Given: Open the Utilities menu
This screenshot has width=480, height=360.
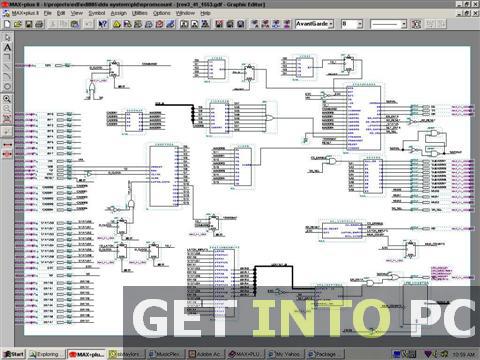Looking at the screenshot, I should pos(139,13).
